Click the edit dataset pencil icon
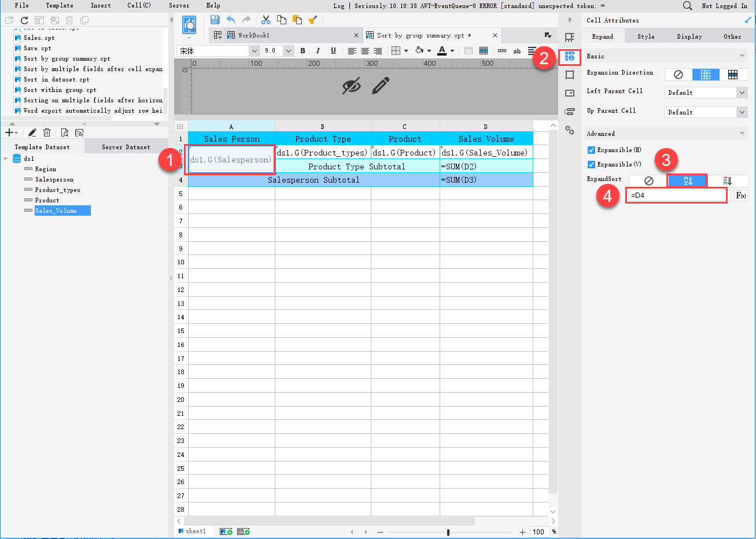Viewport: 756px width, 539px height. pyautogui.click(x=32, y=132)
